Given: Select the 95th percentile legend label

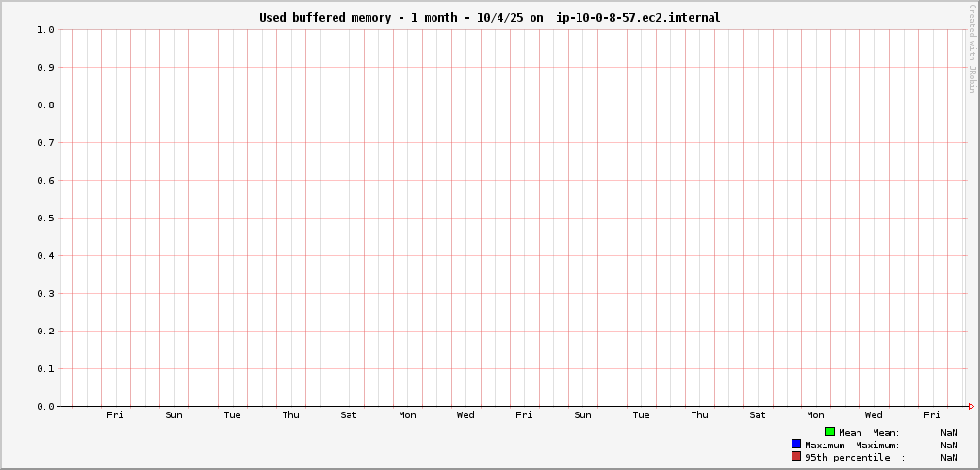Looking at the screenshot, I should coord(847,457).
